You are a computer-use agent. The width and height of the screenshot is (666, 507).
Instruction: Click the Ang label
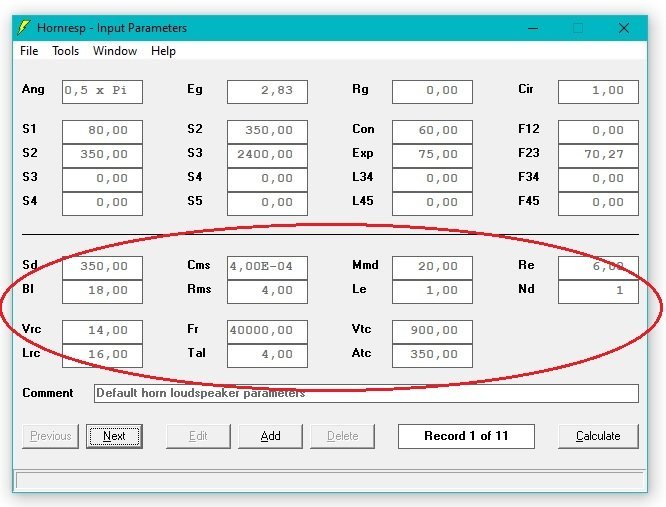[33, 89]
